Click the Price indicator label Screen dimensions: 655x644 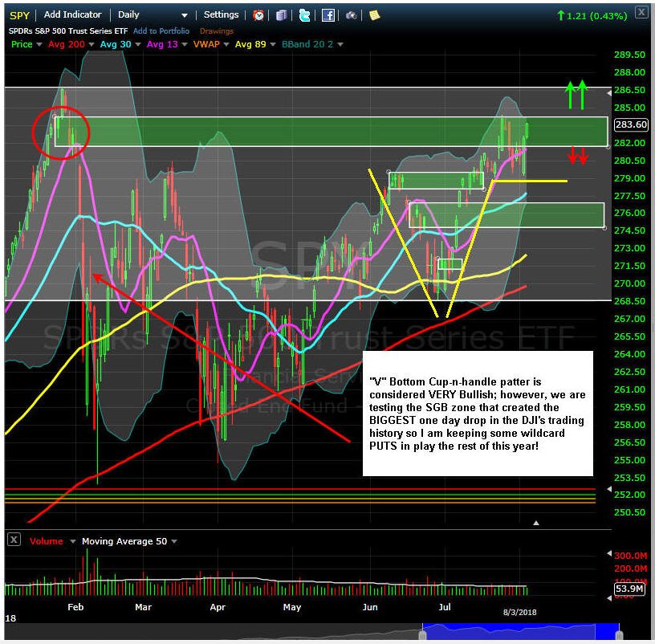pyautogui.click(x=22, y=44)
